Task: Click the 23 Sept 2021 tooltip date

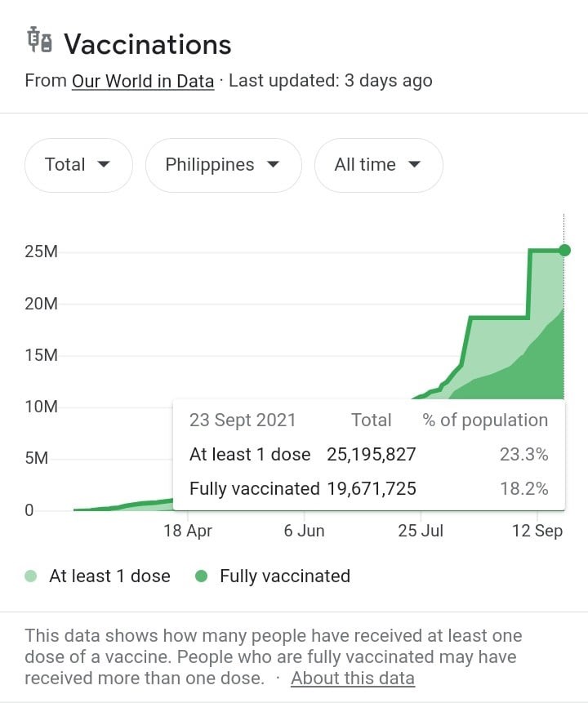Action: [x=243, y=420]
